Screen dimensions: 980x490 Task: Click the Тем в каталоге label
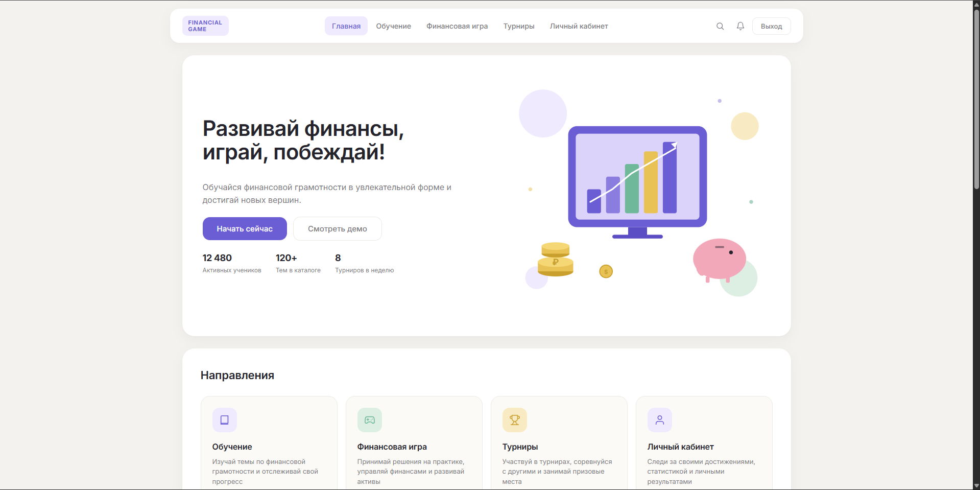click(x=298, y=270)
